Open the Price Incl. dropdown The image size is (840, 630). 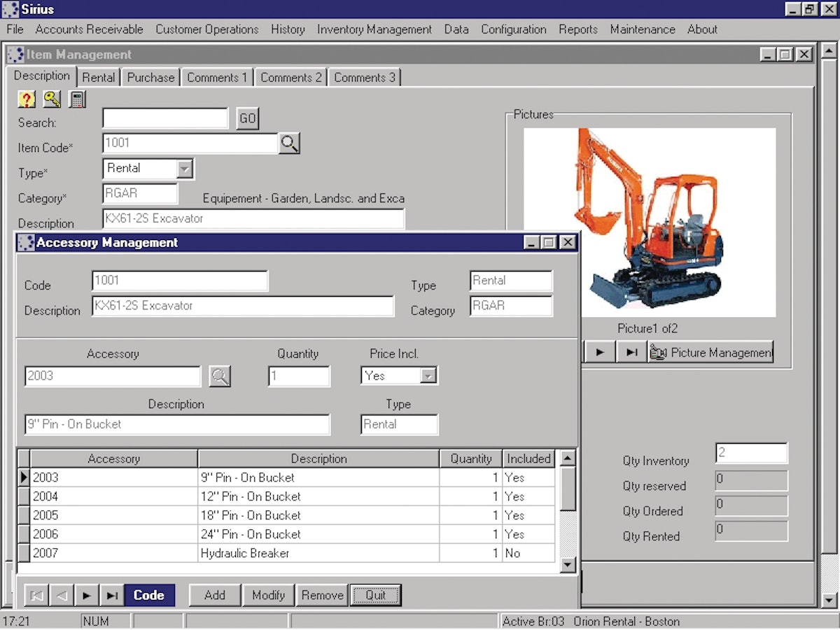click(429, 376)
